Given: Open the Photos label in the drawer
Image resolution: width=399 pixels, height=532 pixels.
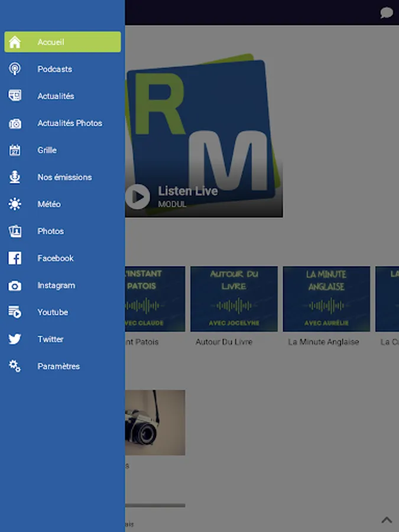Looking at the screenshot, I should [51, 231].
